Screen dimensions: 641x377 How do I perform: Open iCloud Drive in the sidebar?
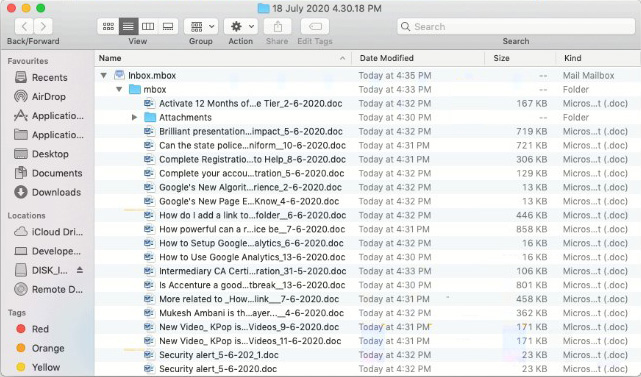(48, 232)
